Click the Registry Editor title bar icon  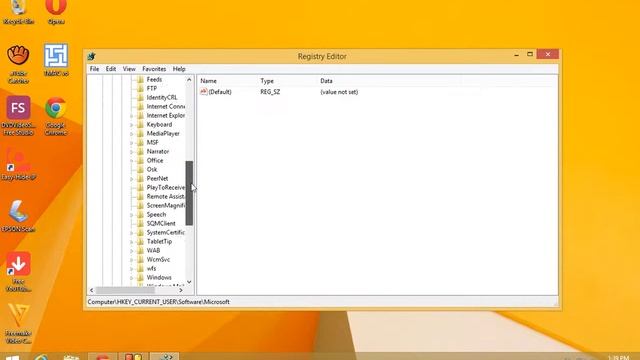pyautogui.click(x=91, y=56)
